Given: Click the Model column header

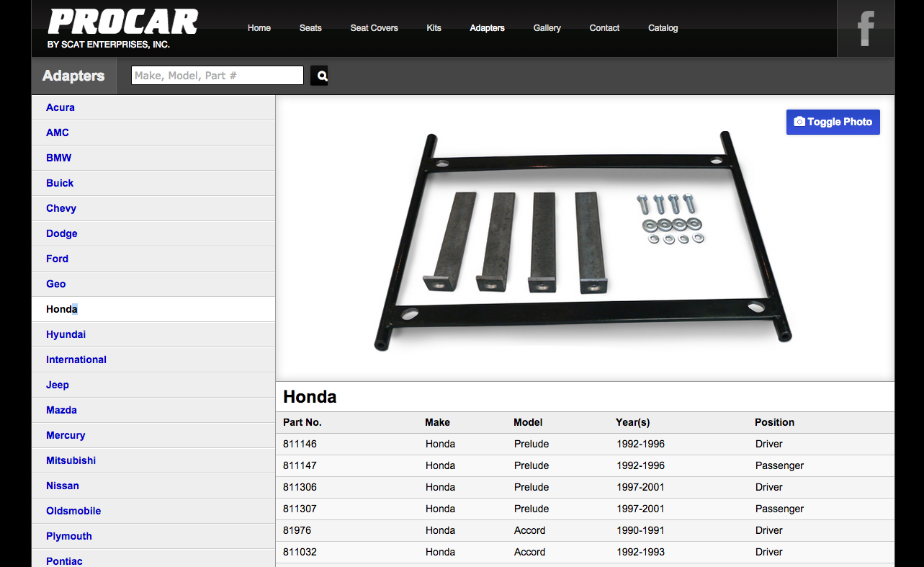Looking at the screenshot, I should [528, 422].
